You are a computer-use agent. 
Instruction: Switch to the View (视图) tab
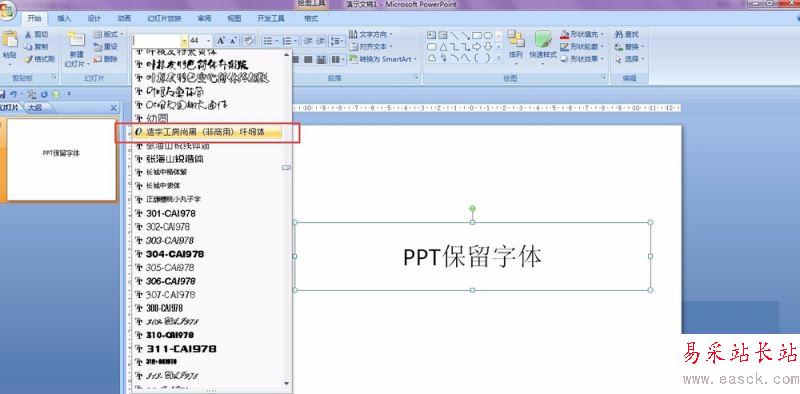click(x=234, y=19)
